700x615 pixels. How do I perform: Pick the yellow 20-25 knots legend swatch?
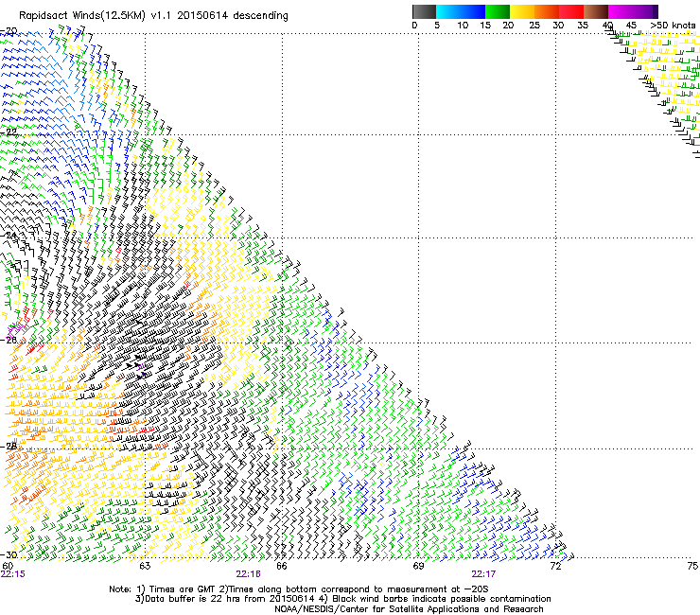click(x=522, y=11)
